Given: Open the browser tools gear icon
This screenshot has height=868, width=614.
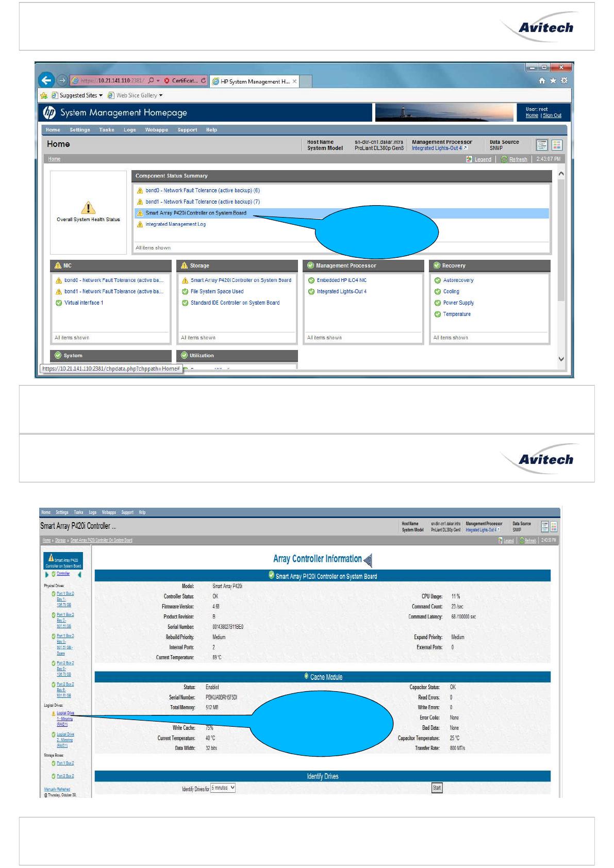Looking at the screenshot, I should [x=563, y=80].
